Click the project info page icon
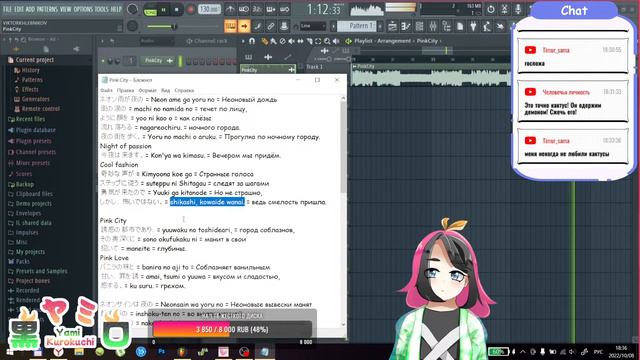The height and width of the screenshot is (360, 640). point(460,26)
